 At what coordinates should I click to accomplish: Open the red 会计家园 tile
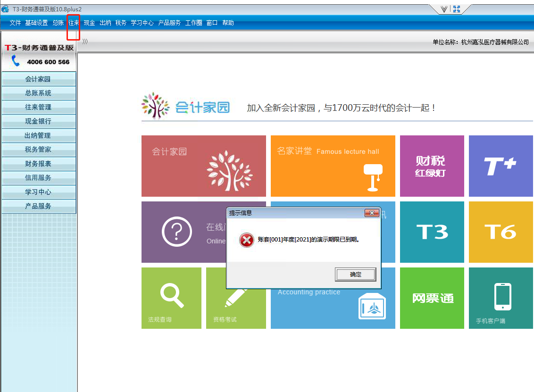coord(204,166)
